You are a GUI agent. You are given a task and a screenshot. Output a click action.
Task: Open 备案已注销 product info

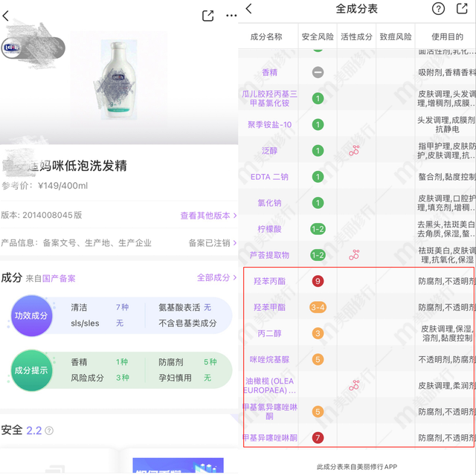tap(213, 243)
